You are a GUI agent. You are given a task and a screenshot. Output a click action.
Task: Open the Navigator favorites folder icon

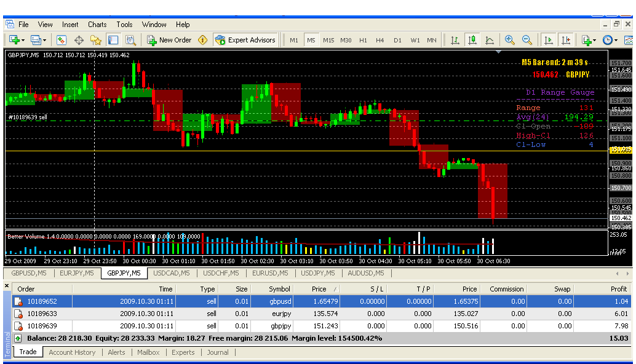click(x=96, y=40)
